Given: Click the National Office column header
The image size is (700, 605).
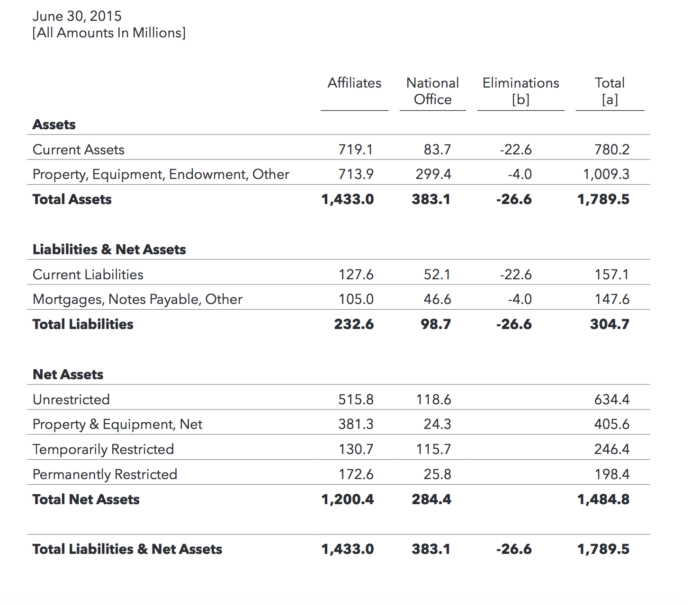Looking at the screenshot, I should [x=432, y=91].
